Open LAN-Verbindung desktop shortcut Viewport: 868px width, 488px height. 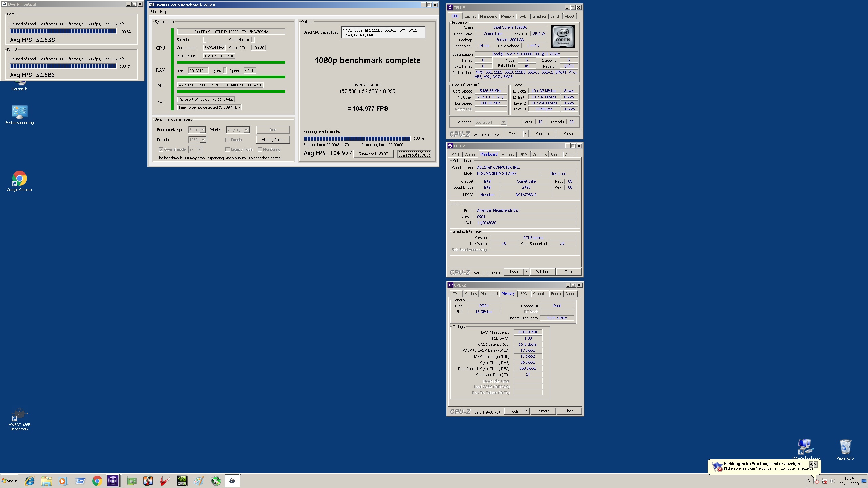point(806,449)
